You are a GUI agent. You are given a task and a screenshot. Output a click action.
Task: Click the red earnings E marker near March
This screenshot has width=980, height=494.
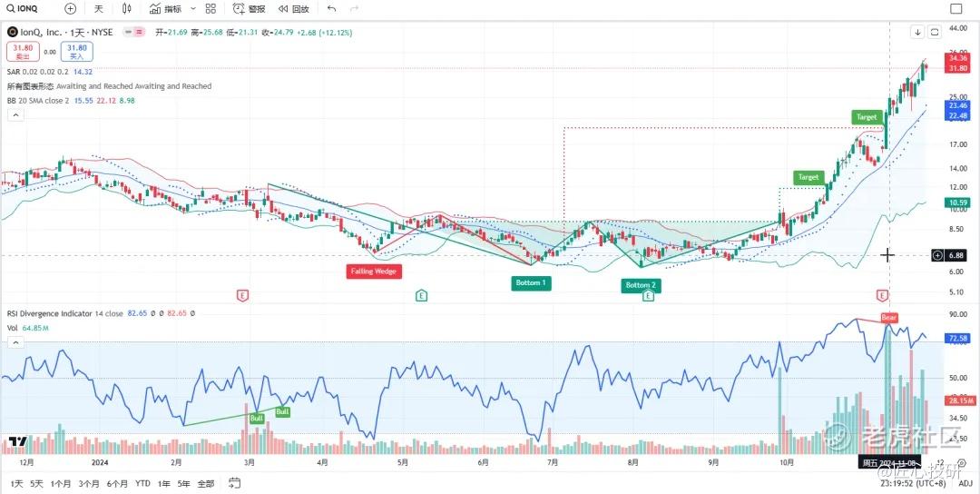click(x=242, y=295)
